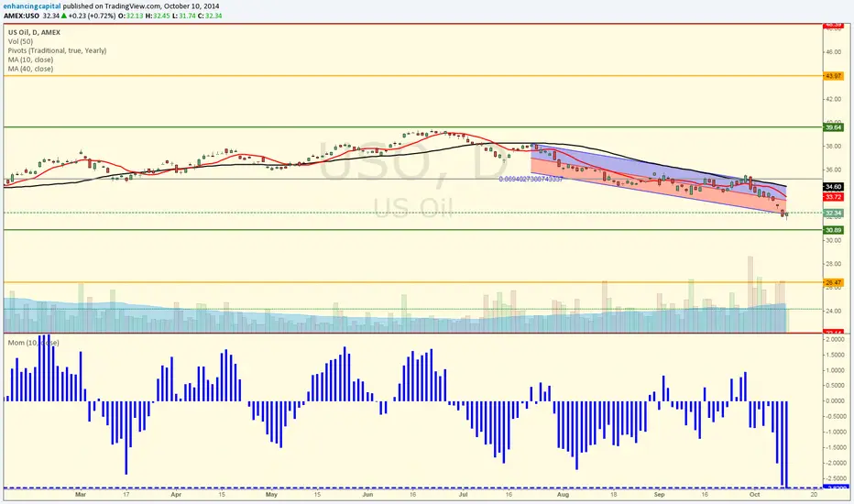Click the -2.5000 momentum axis tick
Viewport: 854px width, 504px height.
pyautogui.click(x=835, y=478)
